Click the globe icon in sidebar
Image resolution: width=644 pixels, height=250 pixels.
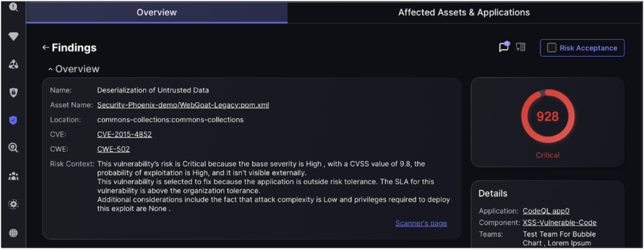tap(13, 233)
